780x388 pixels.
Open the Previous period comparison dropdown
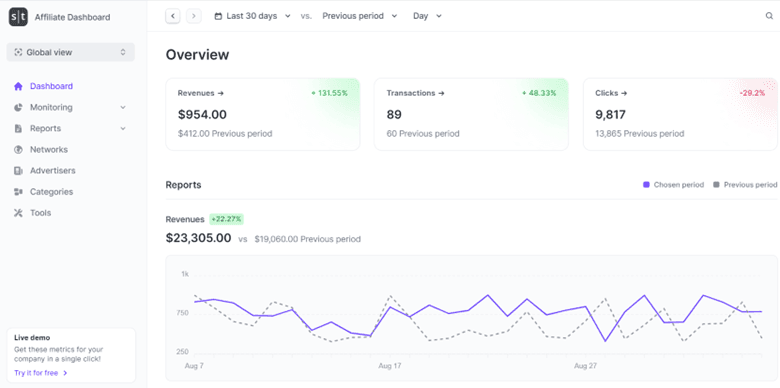pos(360,16)
